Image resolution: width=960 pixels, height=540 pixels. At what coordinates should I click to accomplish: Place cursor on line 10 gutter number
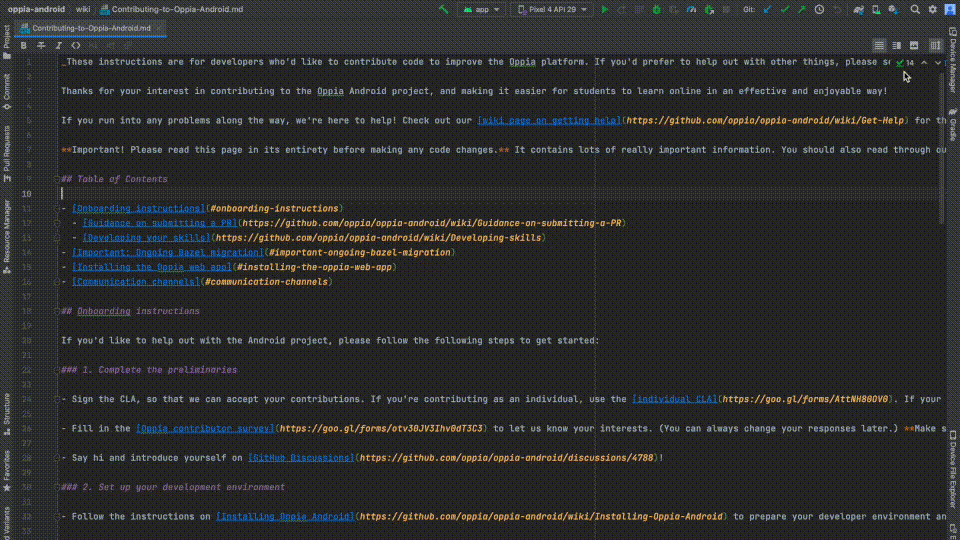26,194
